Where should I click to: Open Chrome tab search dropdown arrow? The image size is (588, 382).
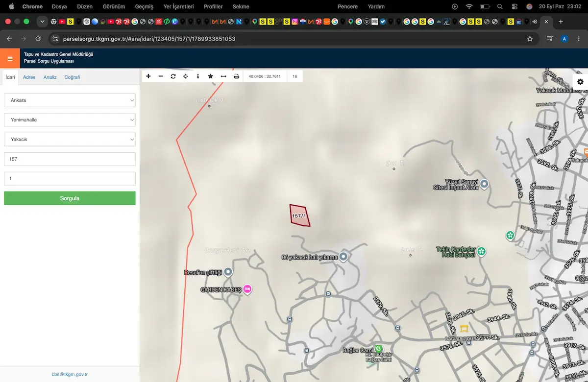click(42, 22)
